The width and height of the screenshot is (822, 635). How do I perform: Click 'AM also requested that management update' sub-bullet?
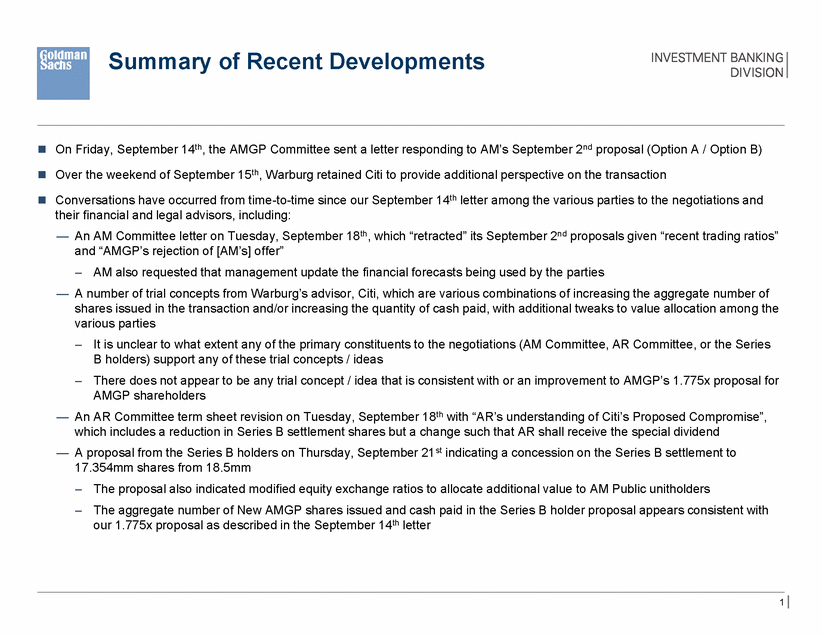pos(350,271)
